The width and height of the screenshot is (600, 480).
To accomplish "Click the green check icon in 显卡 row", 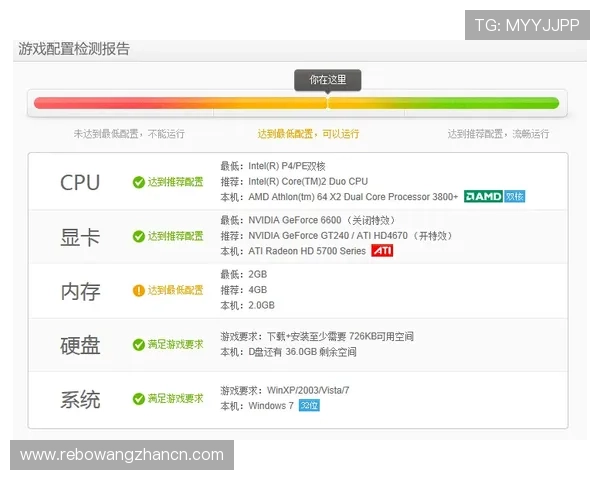I will (x=139, y=236).
